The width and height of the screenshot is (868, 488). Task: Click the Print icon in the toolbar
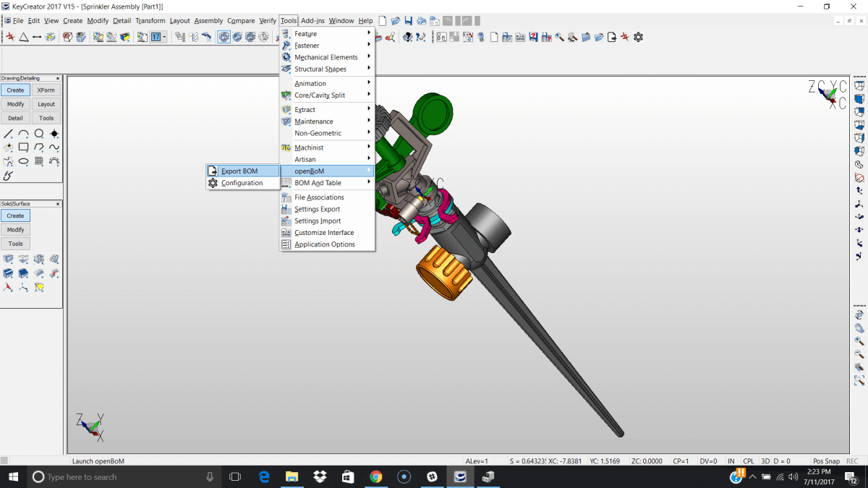[422, 21]
